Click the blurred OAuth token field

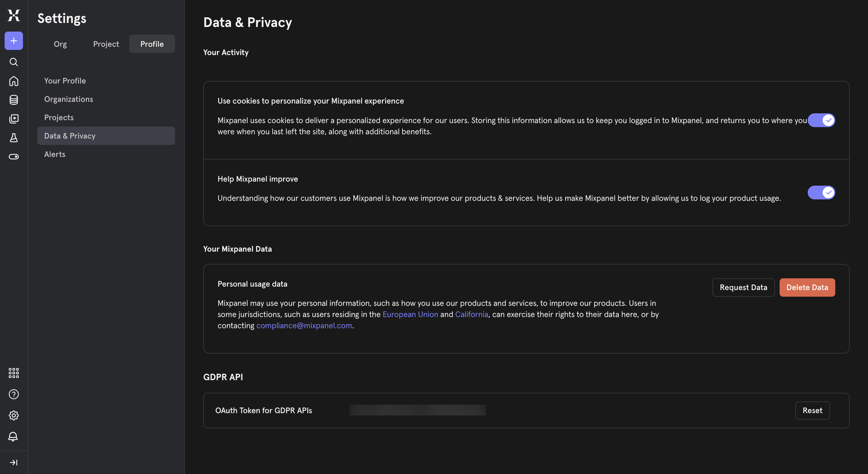(x=417, y=410)
